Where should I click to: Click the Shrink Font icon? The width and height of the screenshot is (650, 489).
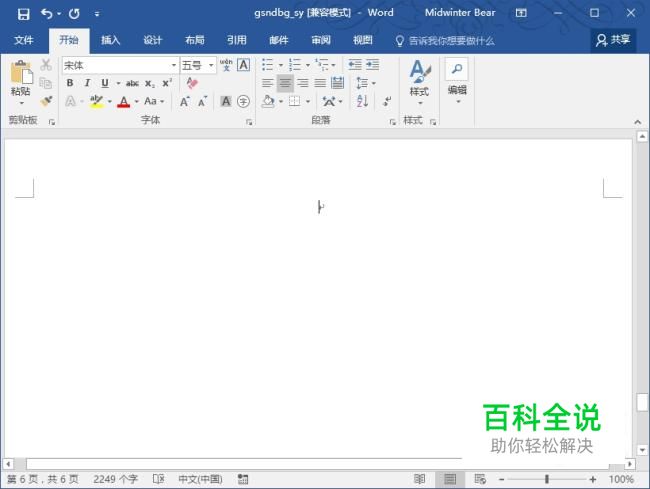[x=202, y=101]
